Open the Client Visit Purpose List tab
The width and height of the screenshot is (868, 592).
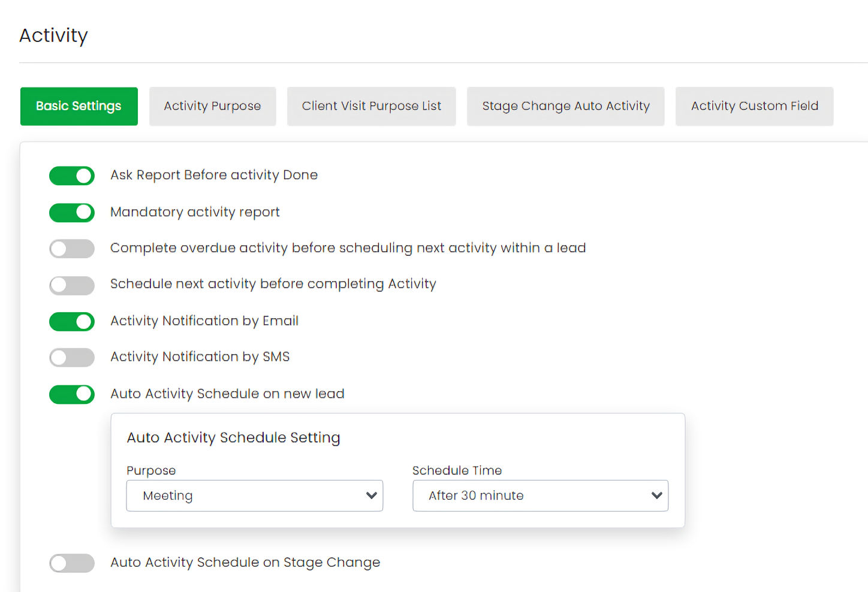pyautogui.click(x=371, y=106)
